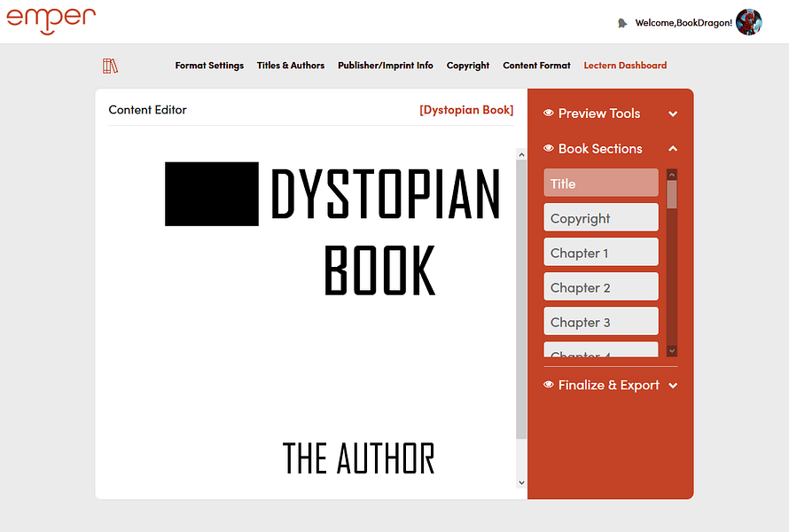Toggle the Book Sections eye icon
This screenshot has height=532, width=789.
coord(549,148)
